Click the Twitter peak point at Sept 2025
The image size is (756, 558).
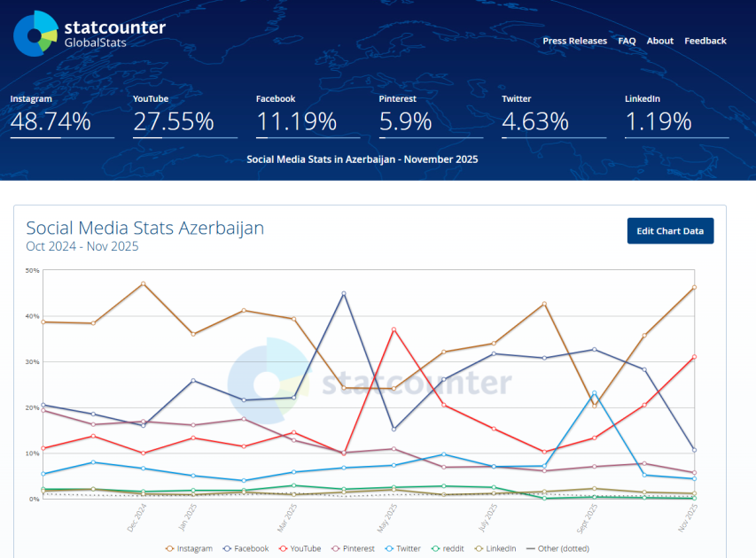pos(594,393)
